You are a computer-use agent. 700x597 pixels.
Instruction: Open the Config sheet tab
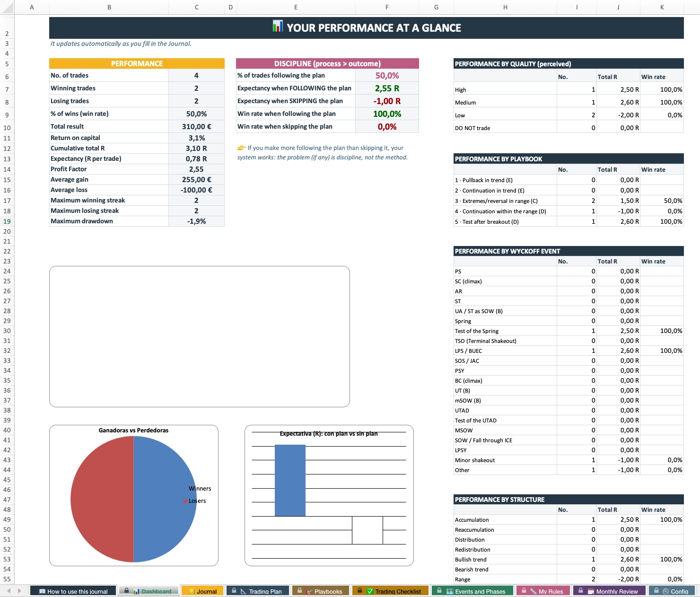click(x=672, y=591)
